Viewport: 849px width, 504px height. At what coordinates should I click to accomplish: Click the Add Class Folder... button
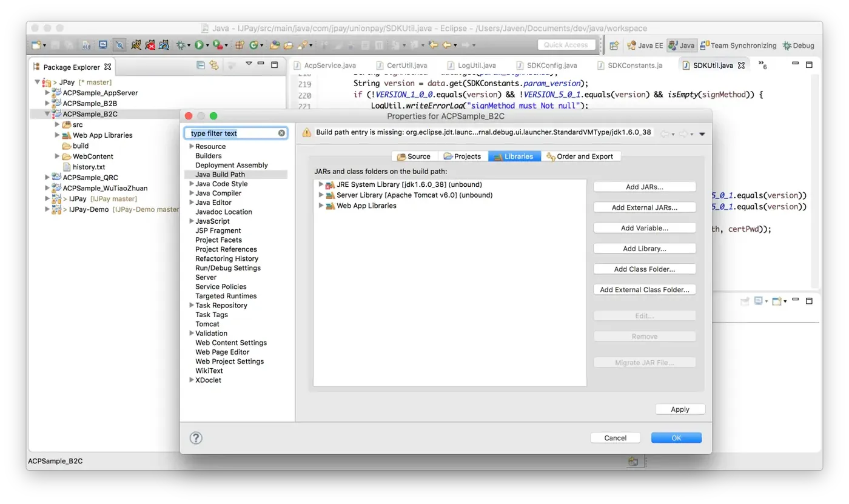click(645, 269)
